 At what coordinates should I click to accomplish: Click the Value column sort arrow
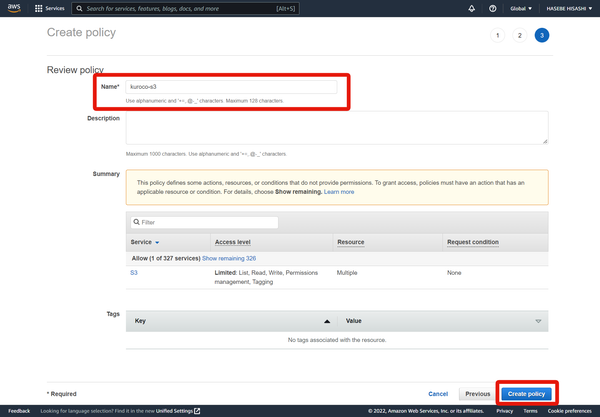(x=538, y=321)
